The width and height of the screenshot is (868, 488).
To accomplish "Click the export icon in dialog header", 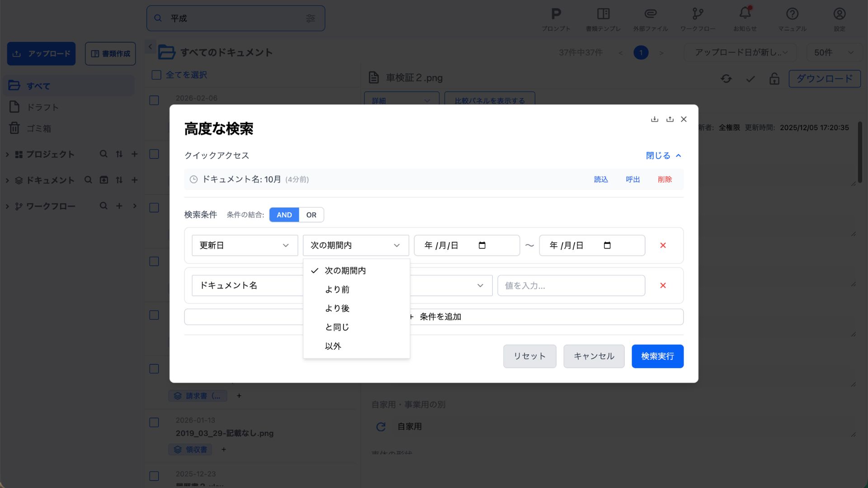I will pos(670,119).
